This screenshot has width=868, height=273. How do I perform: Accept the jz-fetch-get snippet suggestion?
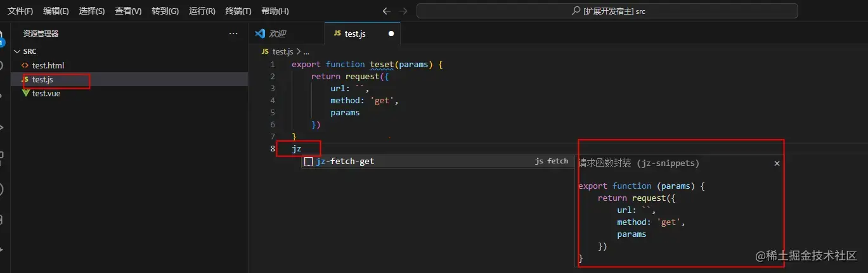coord(437,162)
